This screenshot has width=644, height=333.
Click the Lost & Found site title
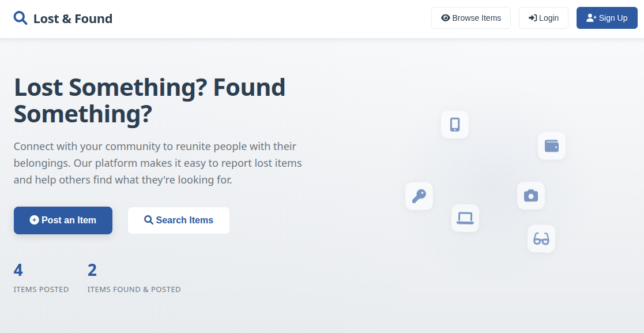pos(73,18)
